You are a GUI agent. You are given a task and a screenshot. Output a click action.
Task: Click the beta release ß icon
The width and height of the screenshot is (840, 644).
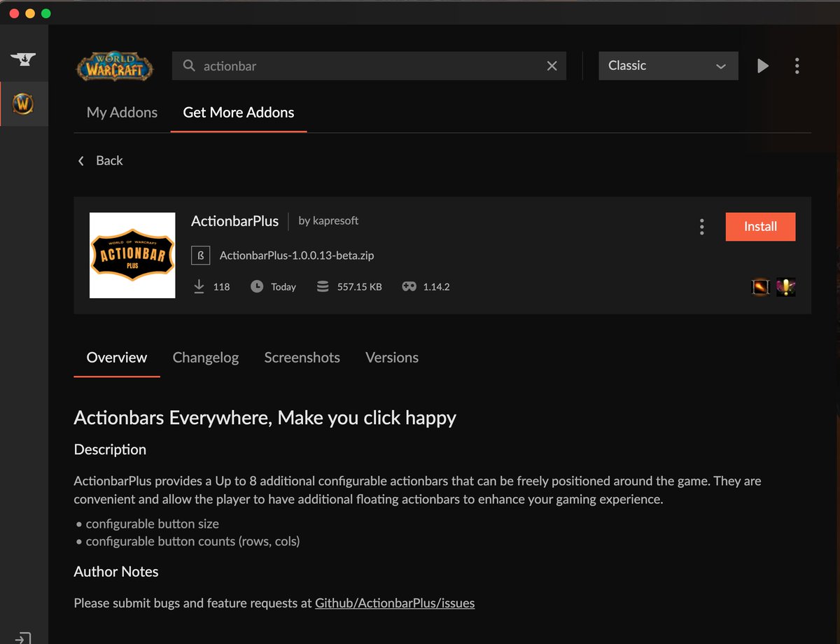(x=200, y=255)
